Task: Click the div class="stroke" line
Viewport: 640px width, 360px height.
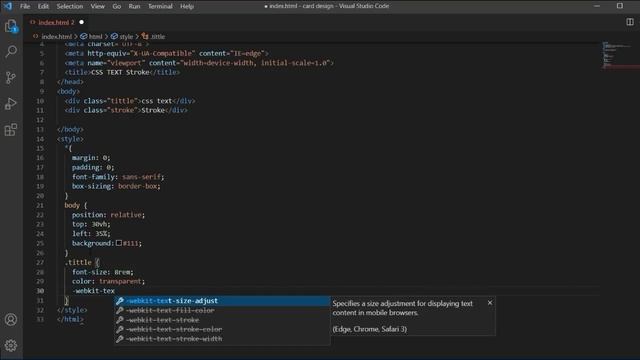Action: pos(126,110)
